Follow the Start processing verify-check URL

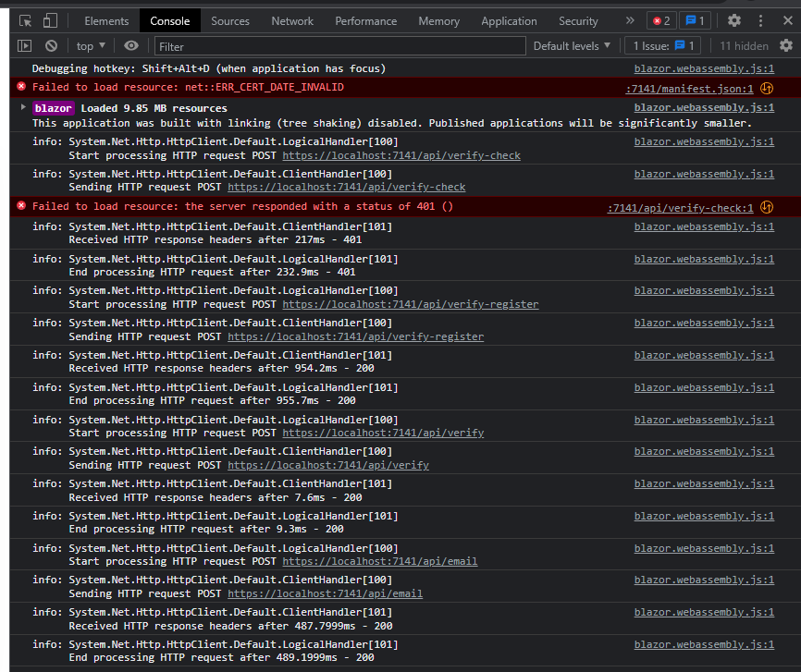401,155
